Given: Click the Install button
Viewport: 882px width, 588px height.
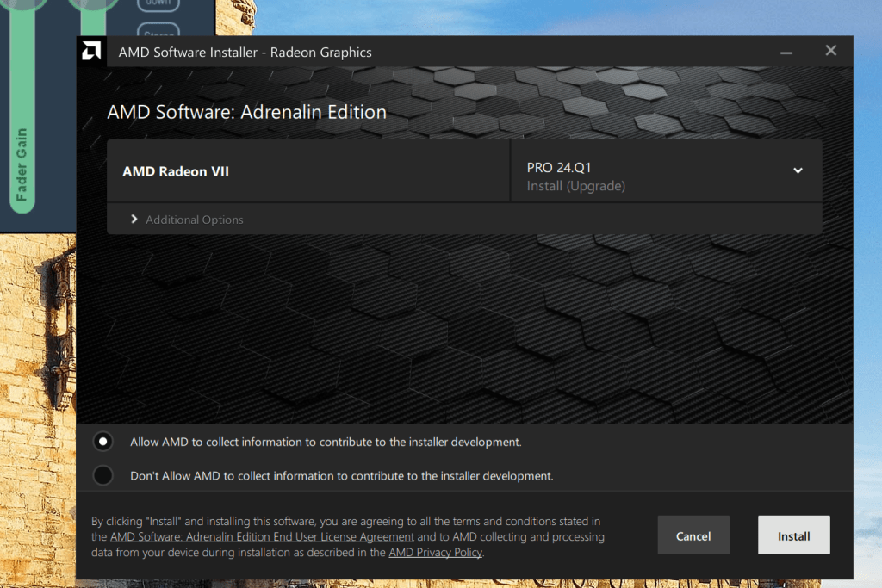Looking at the screenshot, I should 793,535.
